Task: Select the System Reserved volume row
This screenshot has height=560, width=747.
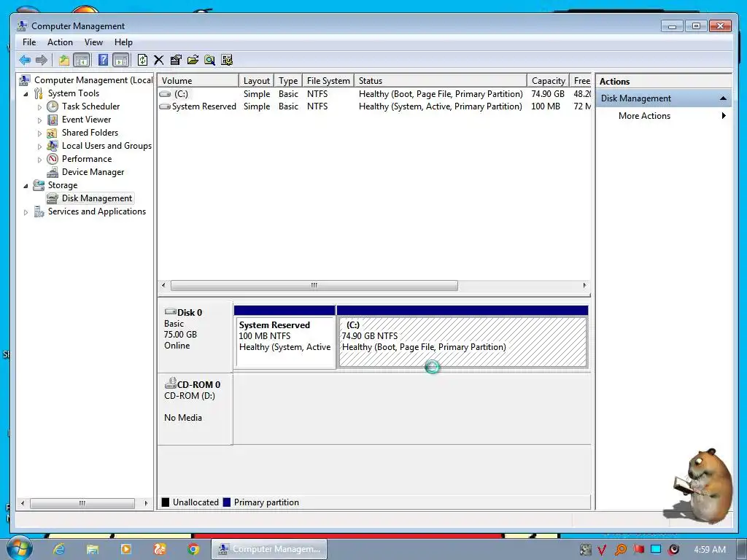Action: tap(374, 106)
